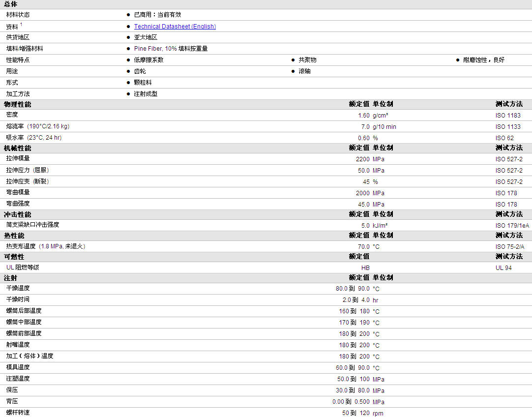Click the 热变形温度 (1.8 MPa, 未退火) label

pos(45,246)
